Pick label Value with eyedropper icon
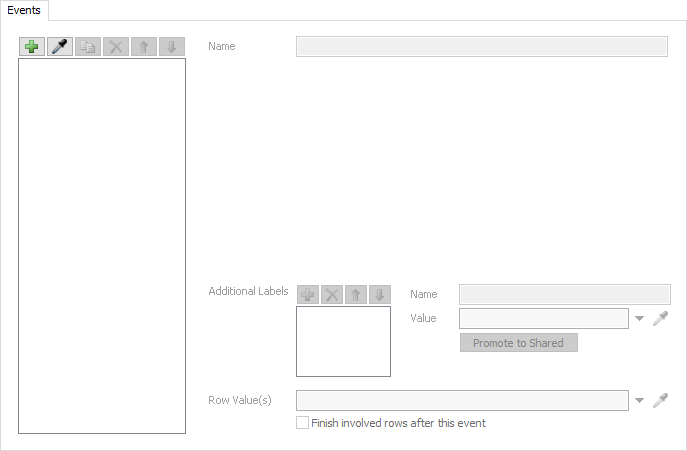The image size is (687, 451). [x=660, y=319]
